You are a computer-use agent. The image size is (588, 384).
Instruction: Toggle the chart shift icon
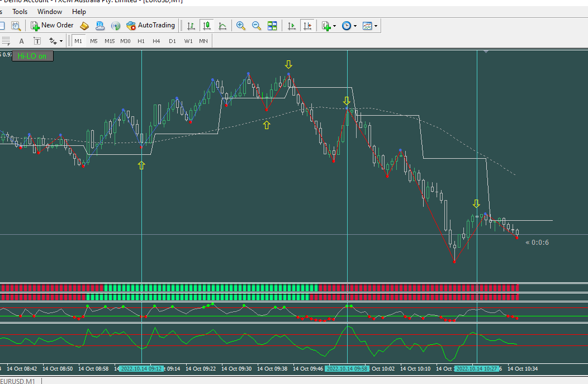tap(307, 26)
